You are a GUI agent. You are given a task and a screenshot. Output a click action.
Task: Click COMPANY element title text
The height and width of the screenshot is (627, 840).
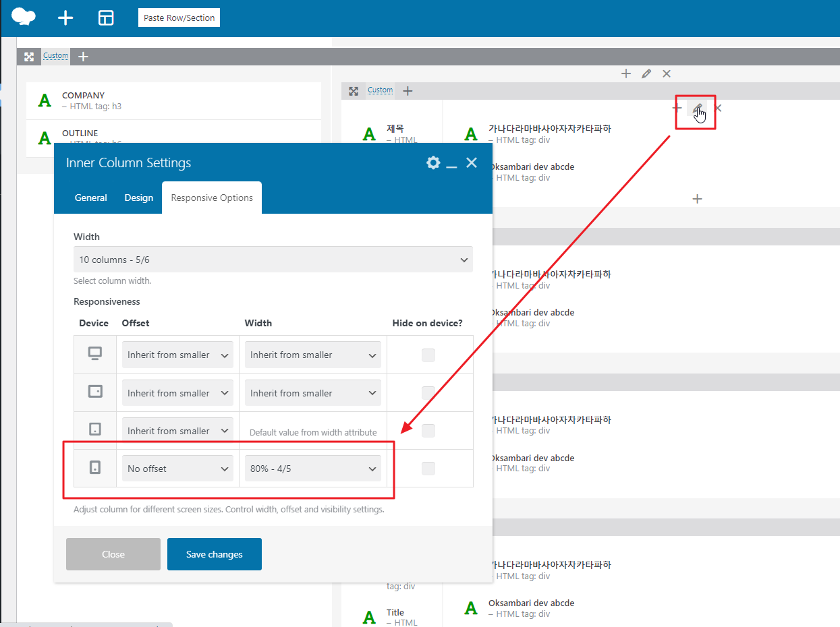(x=83, y=96)
